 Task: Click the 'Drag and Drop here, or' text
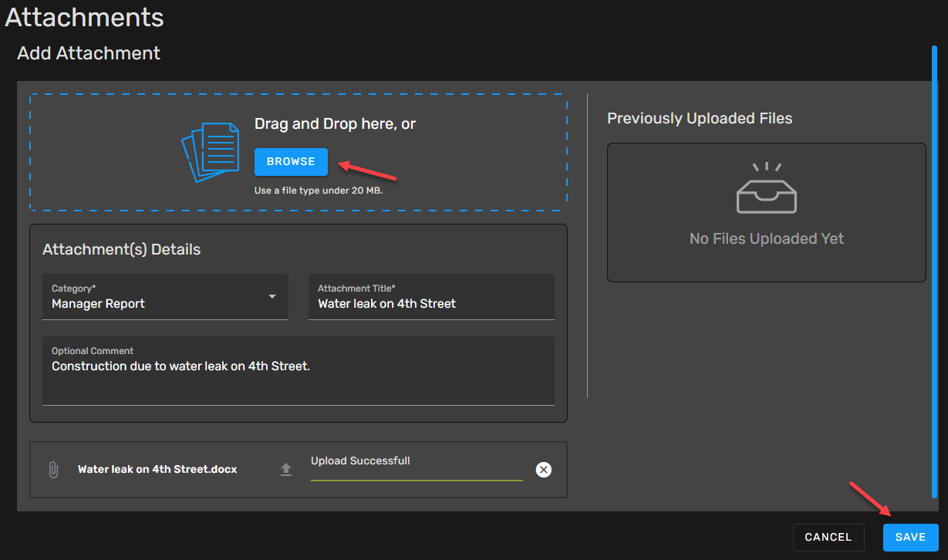tap(335, 124)
